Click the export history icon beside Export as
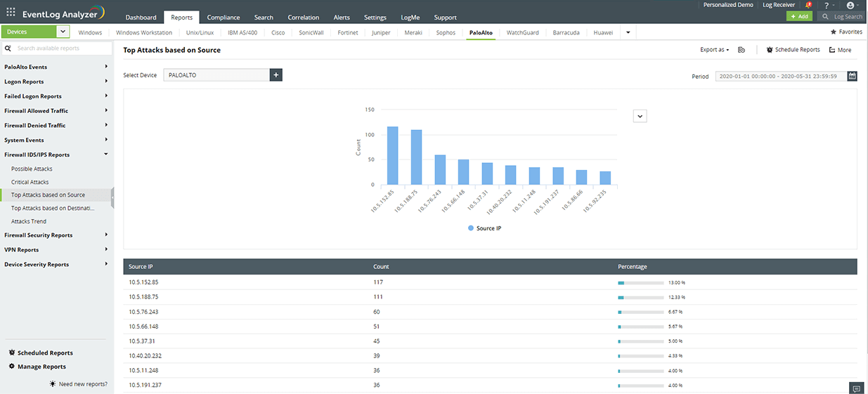The height and width of the screenshot is (394, 868). click(x=741, y=50)
